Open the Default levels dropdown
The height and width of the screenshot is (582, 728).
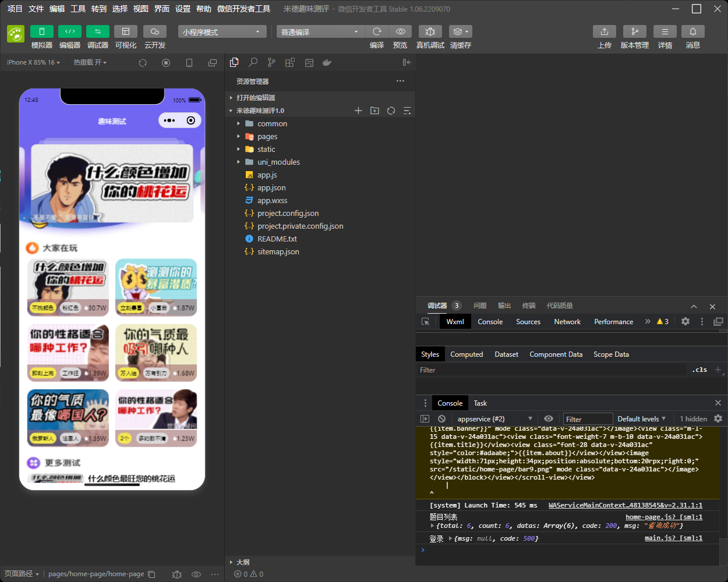coord(641,418)
